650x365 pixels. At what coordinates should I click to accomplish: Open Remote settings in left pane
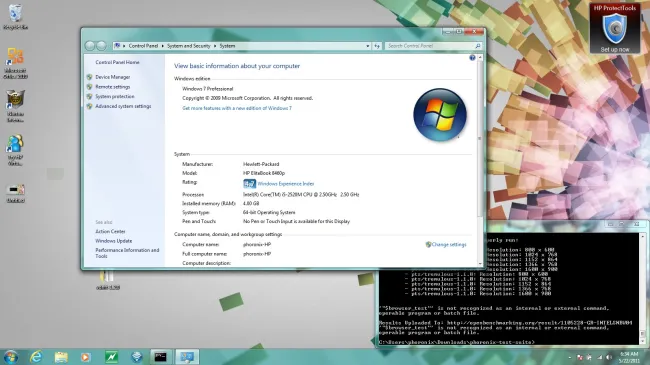[113, 87]
